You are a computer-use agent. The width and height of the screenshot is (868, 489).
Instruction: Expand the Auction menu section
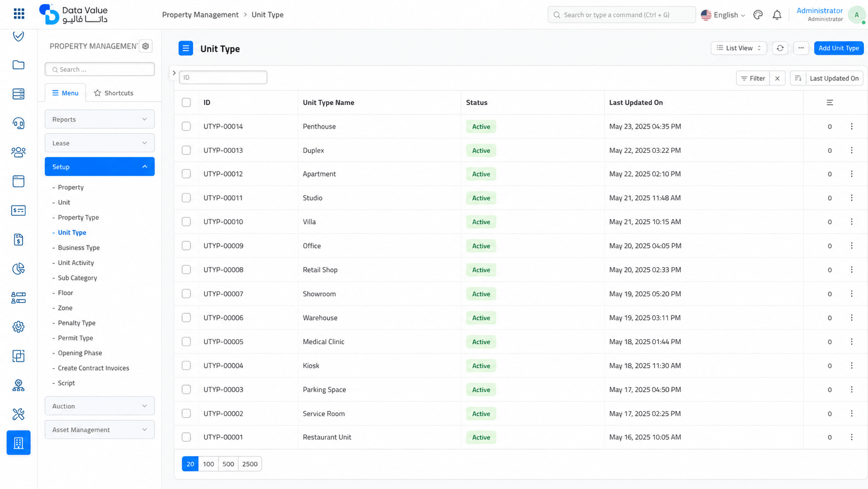point(100,406)
